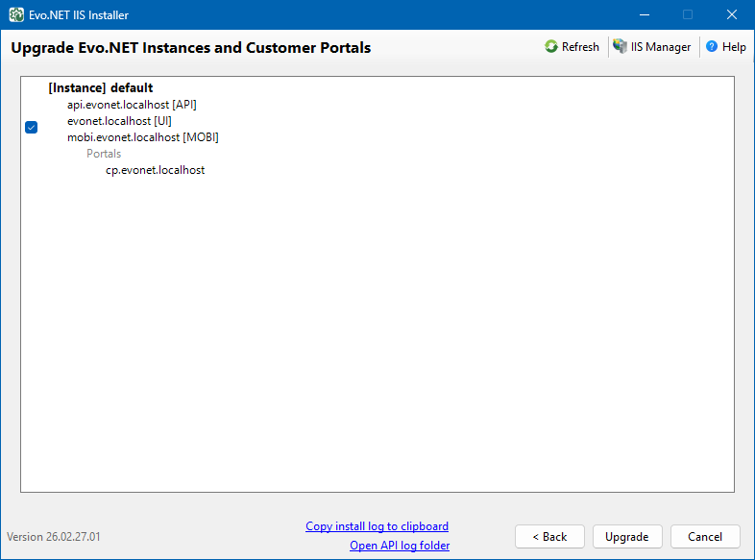Close the Evo.NET IIS Installer window
Screen dimensions: 755x560
click(x=731, y=15)
